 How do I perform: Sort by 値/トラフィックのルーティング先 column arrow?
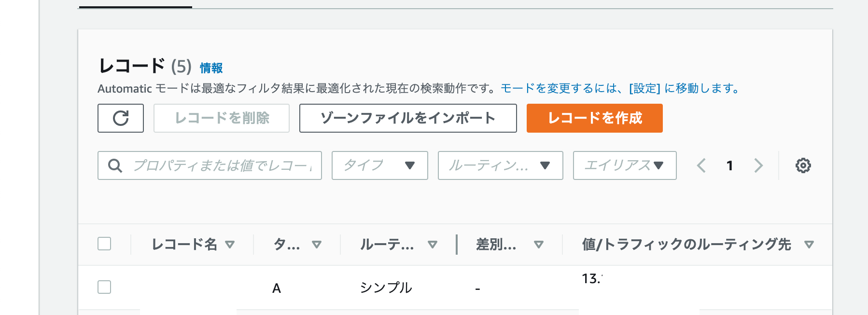(809, 245)
